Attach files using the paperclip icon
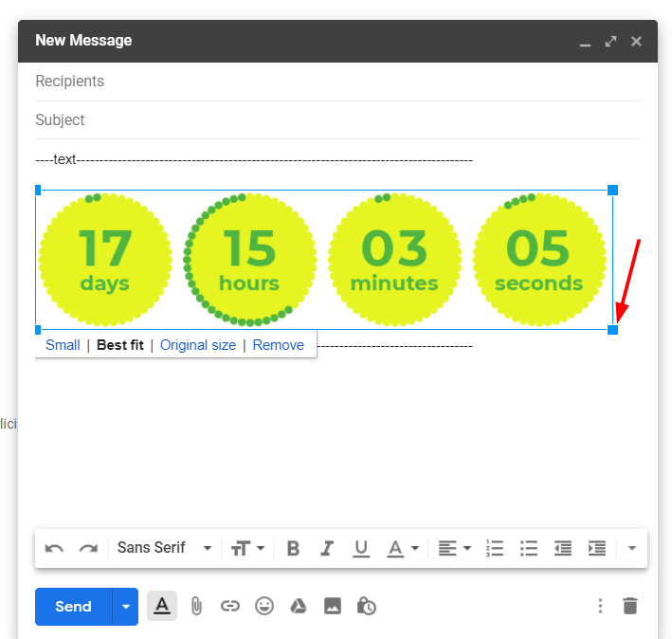 coord(196,606)
